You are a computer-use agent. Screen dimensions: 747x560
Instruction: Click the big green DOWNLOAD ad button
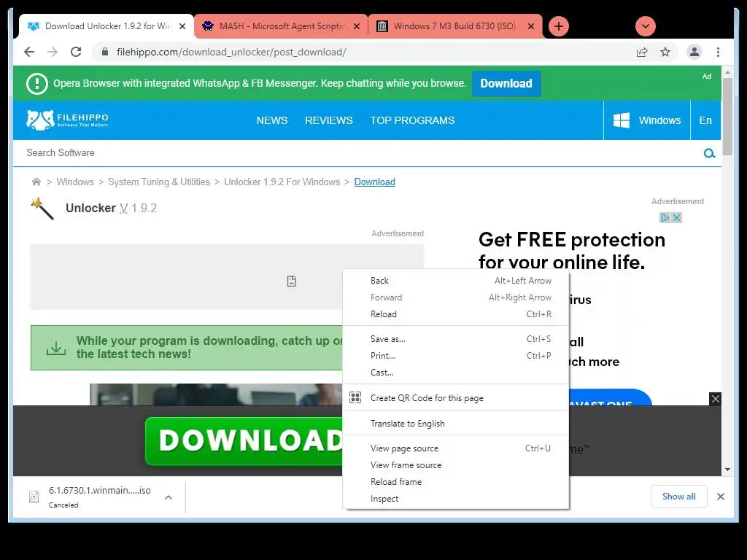pos(244,440)
